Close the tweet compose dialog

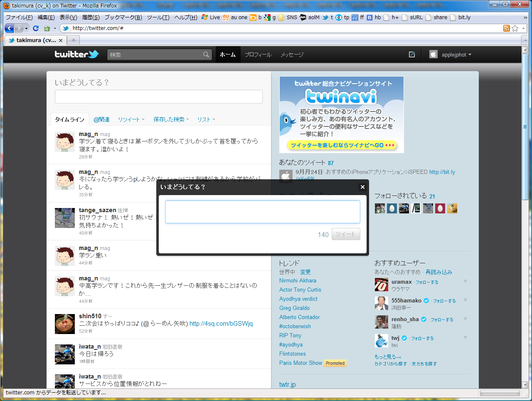click(362, 187)
